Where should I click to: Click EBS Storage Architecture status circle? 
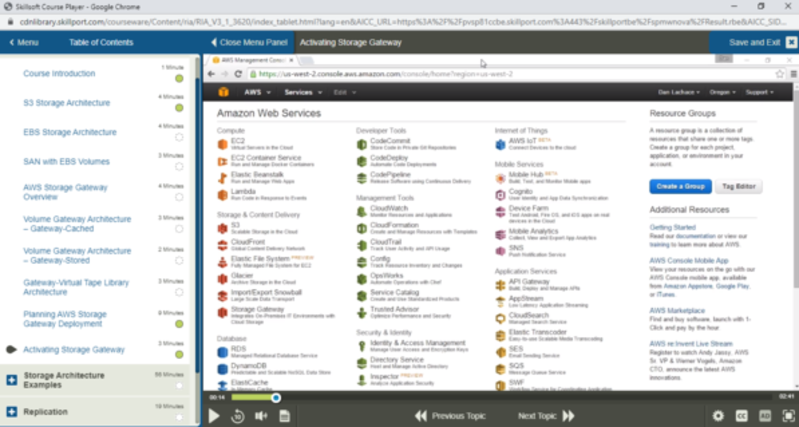coord(179,137)
